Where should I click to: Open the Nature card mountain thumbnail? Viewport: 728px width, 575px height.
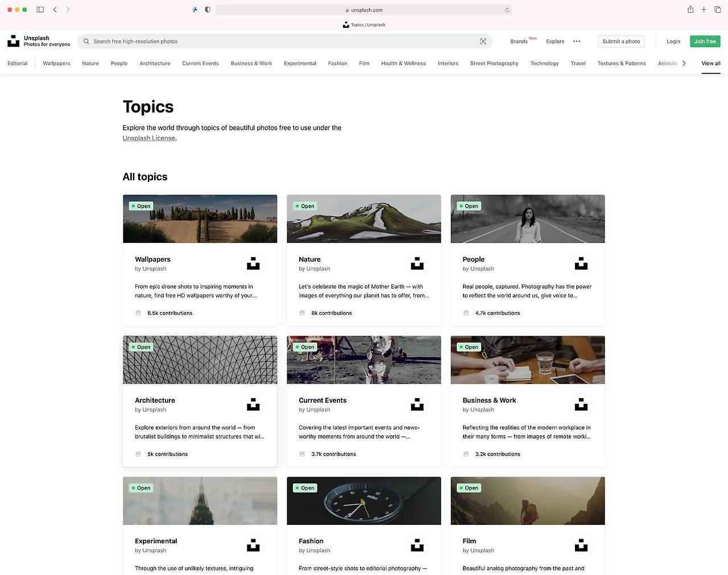pos(364,219)
